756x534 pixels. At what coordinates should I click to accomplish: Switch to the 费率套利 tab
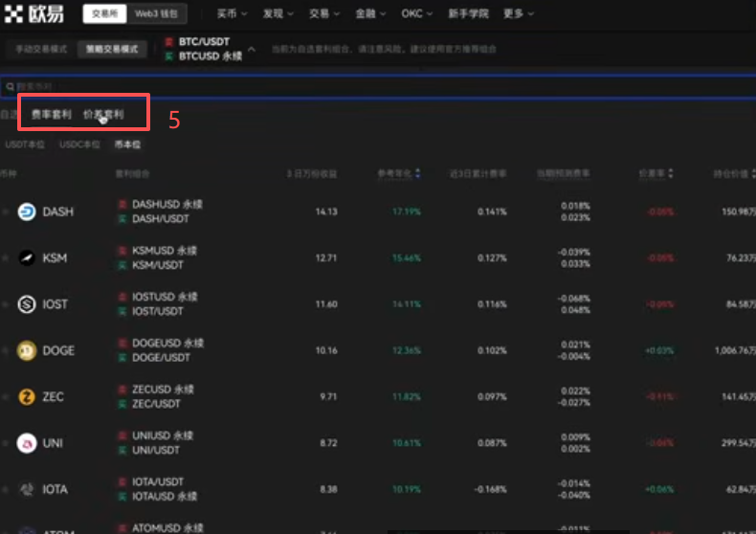click(x=51, y=115)
